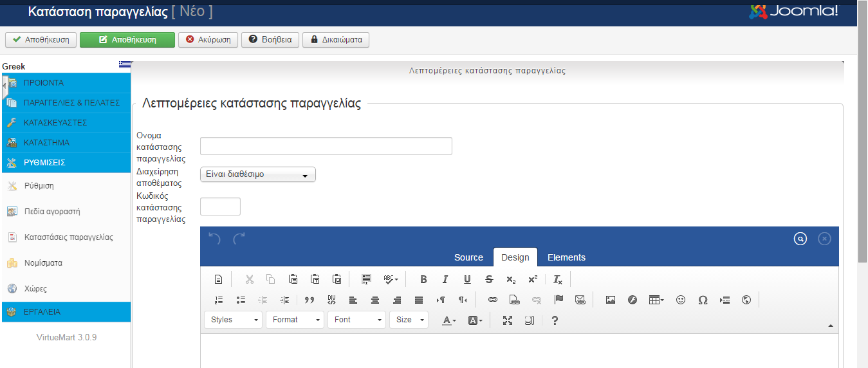Open the editor search icon

800,239
